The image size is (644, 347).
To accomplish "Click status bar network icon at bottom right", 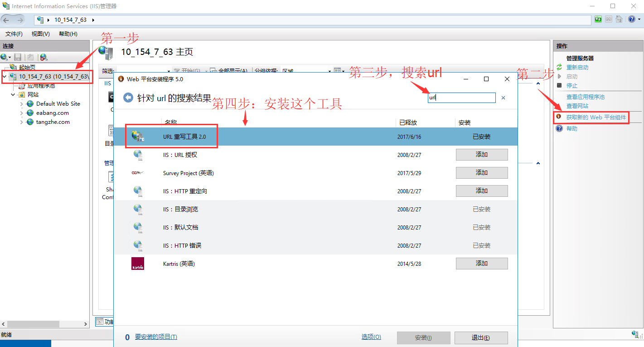I will point(636,335).
